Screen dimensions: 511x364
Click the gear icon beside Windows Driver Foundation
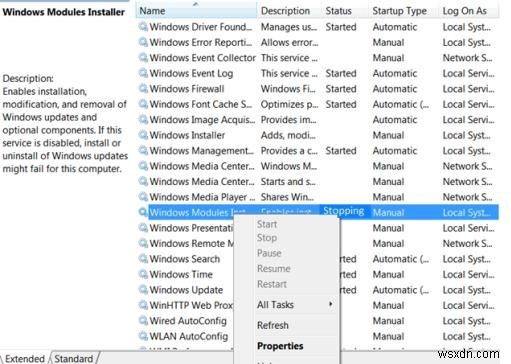[143, 27]
